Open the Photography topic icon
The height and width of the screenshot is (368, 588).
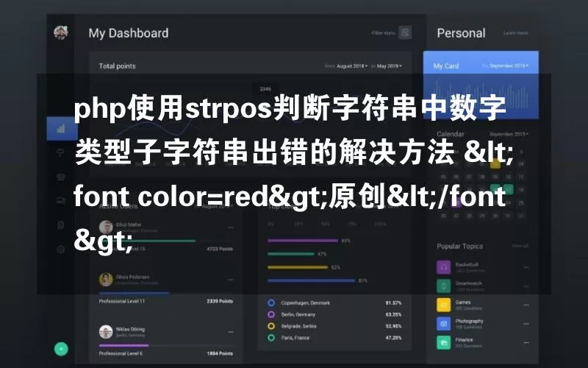tap(444, 324)
